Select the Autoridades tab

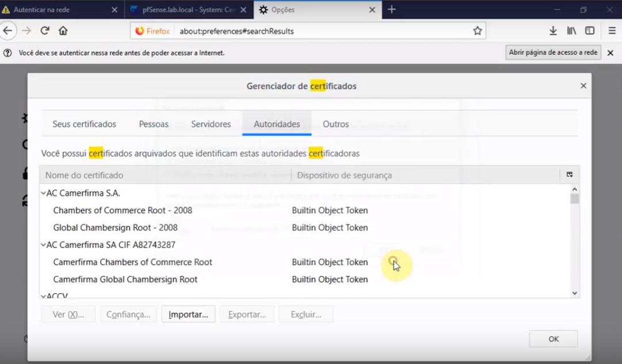coord(277,124)
